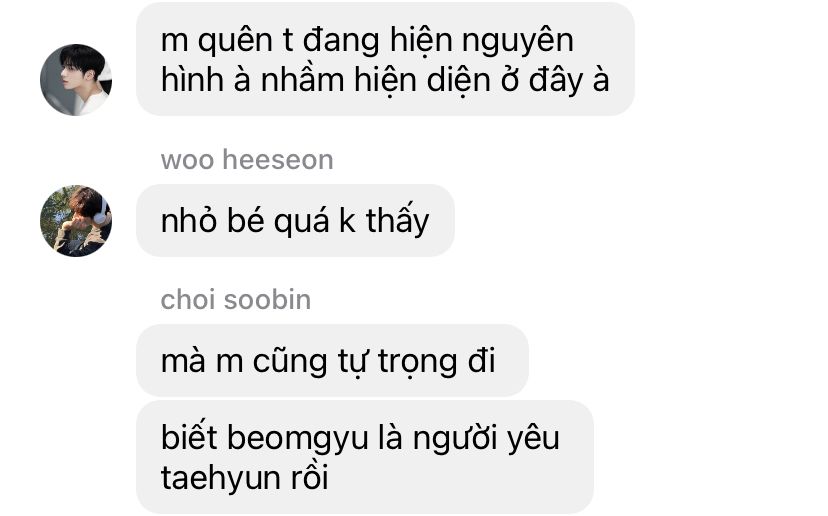Click the word 'cũng' in soobin's first message
Viewport: 828px width, 516px height.
point(290,363)
